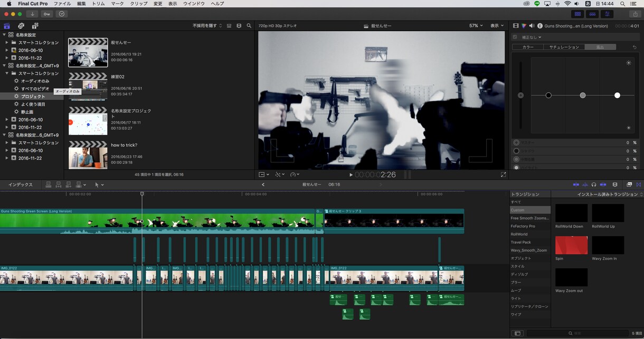Switch to the カラー tab
644x339 pixels.
click(528, 47)
